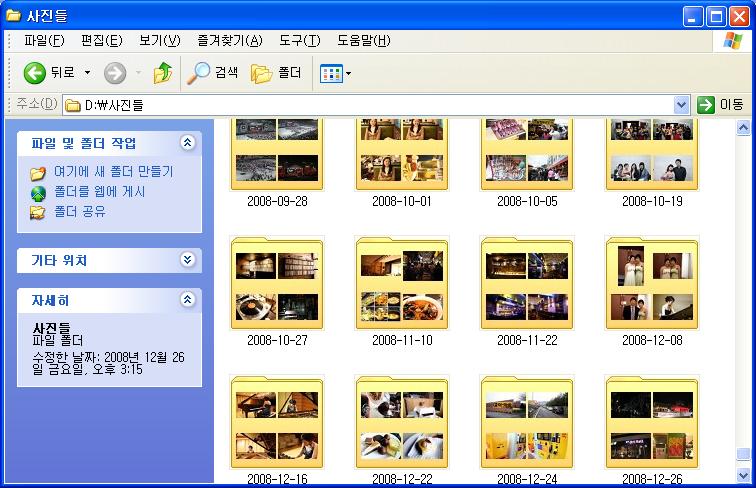Collapse the 자세히 details panel
The image size is (756, 488).
(x=187, y=300)
